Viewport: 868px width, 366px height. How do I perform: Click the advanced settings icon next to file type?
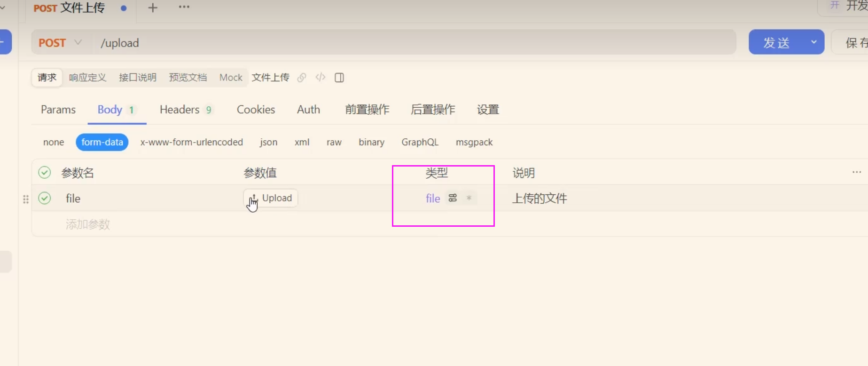(x=453, y=198)
